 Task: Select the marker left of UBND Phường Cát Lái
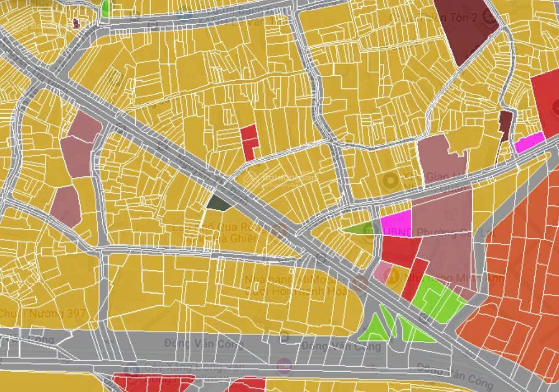369,231
